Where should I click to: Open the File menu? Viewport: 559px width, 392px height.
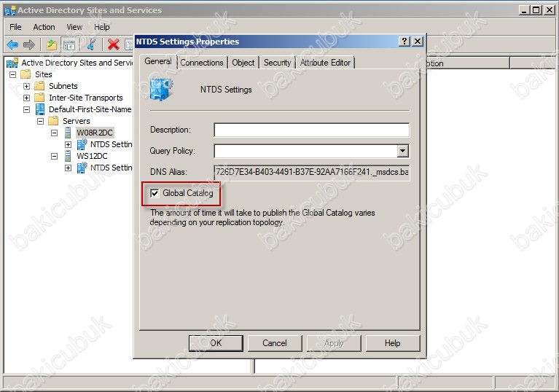[x=15, y=27]
